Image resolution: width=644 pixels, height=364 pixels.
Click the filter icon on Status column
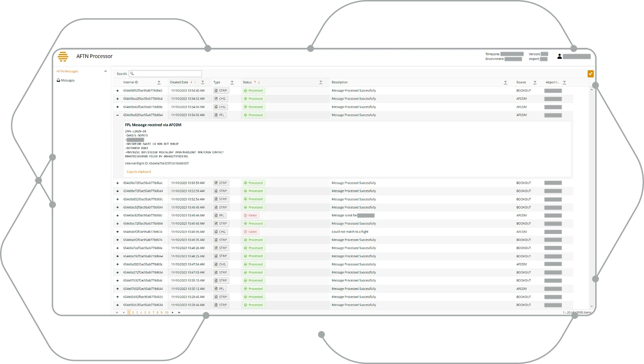tap(321, 83)
